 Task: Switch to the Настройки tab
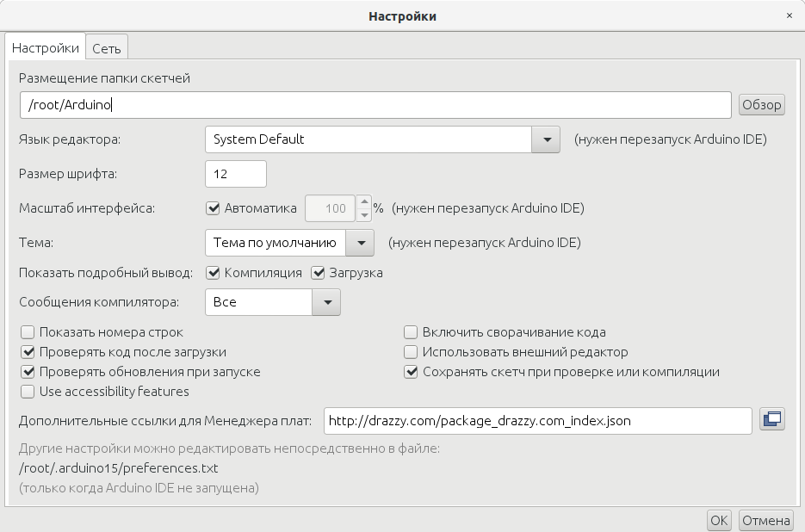click(x=45, y=47)
